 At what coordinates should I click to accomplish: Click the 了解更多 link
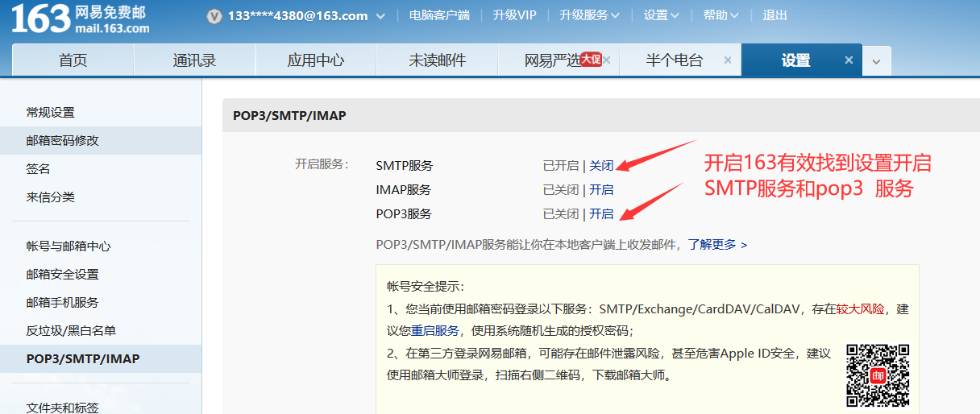pyautogui.click(x=717, y=244)
